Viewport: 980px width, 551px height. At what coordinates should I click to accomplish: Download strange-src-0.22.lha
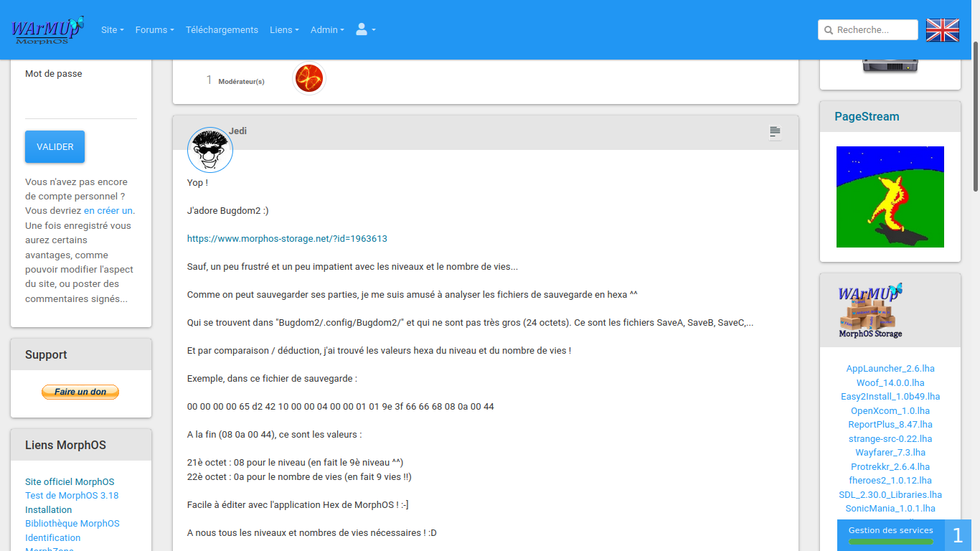pyautogui.click(x=890, y=439)
